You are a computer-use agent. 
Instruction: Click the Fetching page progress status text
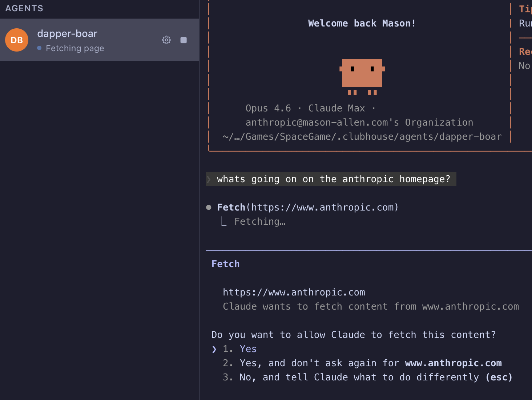point(75,48)
